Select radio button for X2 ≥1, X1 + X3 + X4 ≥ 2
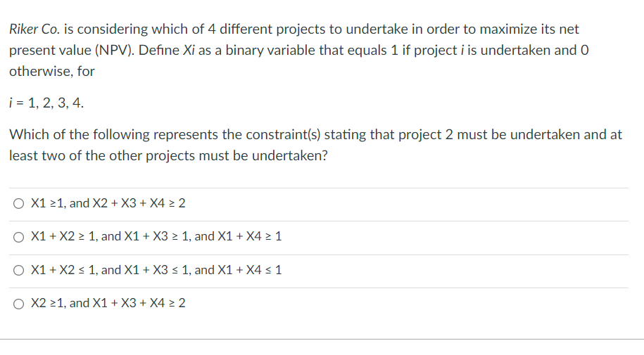This screenshot has width=644, height=355. (x=18, y=304)
